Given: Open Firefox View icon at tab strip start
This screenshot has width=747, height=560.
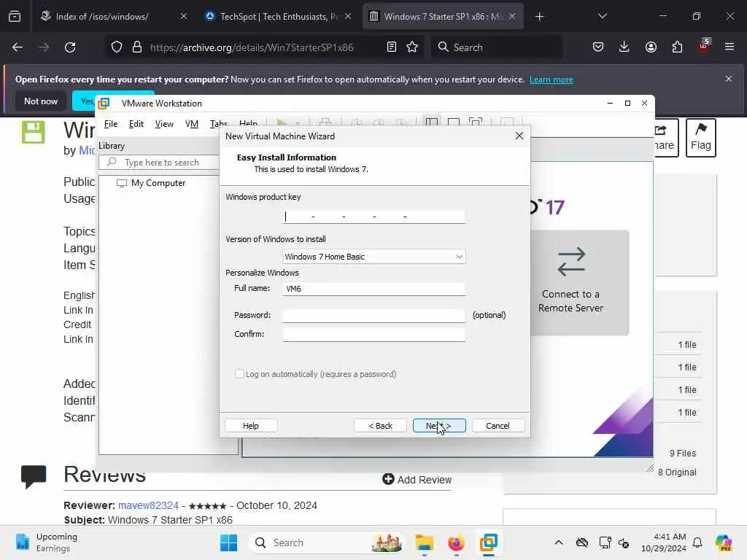Looking at the screenshot, I should (x=15, y=17).
